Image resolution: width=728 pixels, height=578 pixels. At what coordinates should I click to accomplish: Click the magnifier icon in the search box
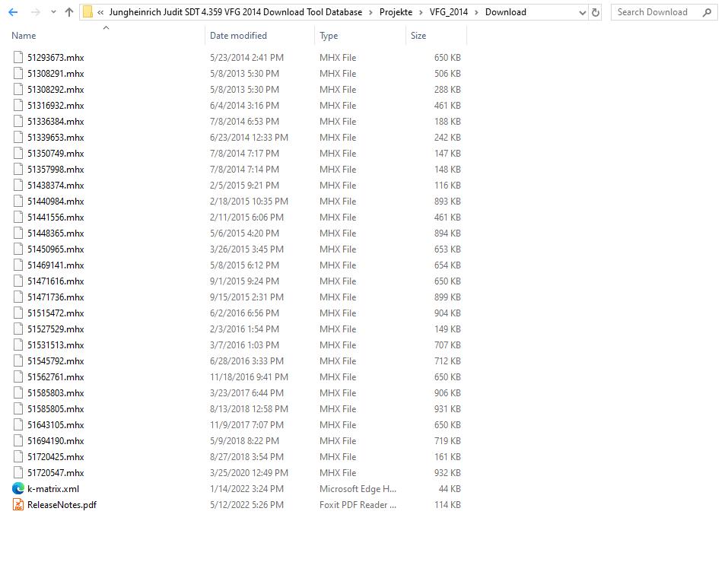coord(706,11)
